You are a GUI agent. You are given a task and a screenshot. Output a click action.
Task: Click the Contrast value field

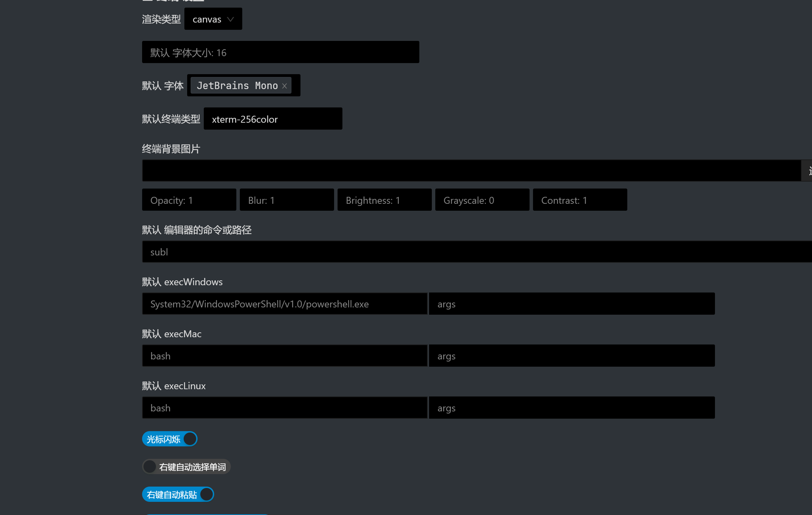coord(580,200)
